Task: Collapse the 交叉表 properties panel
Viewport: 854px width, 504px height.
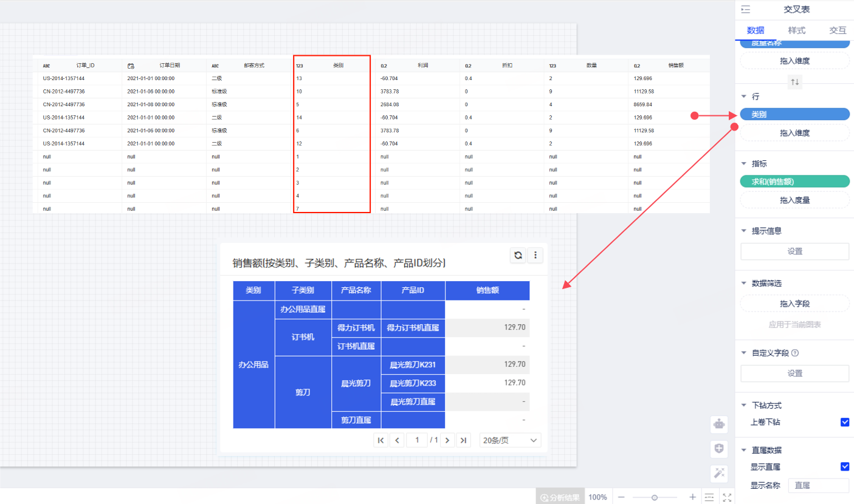Action: [x=746, y=10]
